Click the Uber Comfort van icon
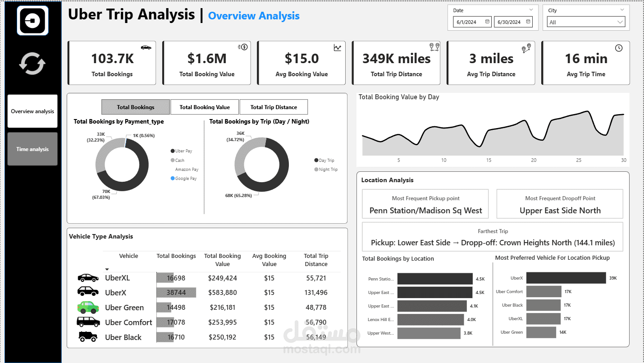The image size is (644, 363). (x=88, y=322)
